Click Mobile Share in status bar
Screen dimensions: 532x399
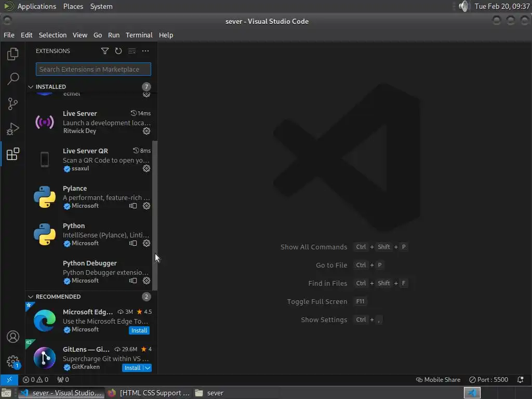click(438, 380)
